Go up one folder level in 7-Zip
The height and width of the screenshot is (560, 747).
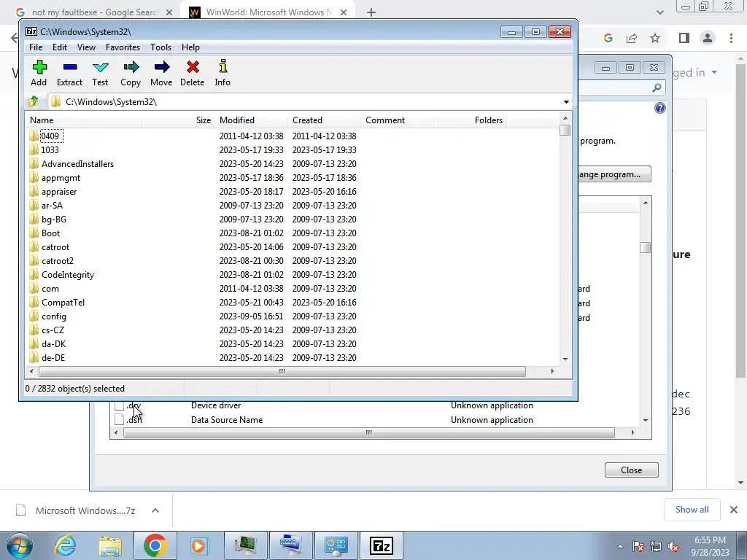tap(34, 101)
